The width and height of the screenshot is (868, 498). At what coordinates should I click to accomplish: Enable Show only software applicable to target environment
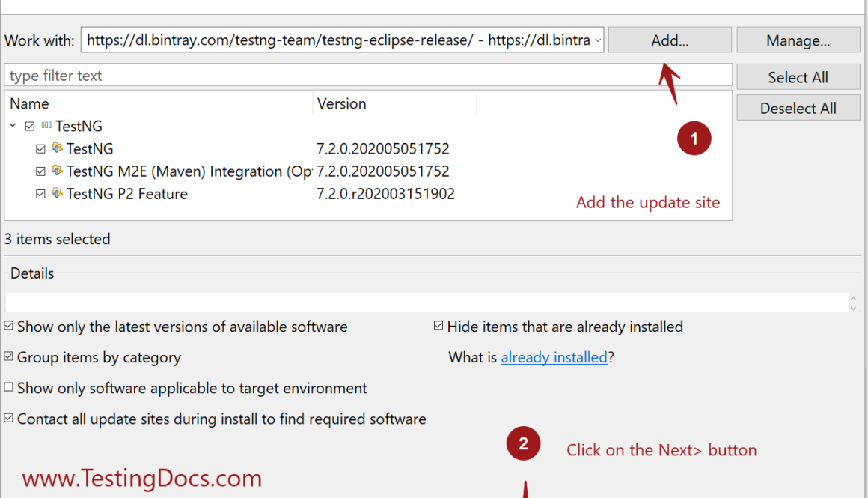point(9,388)
